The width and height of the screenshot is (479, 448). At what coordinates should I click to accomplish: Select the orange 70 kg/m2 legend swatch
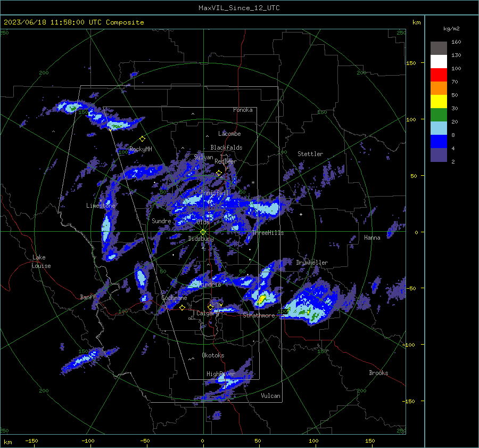click(x=439, y=88)
